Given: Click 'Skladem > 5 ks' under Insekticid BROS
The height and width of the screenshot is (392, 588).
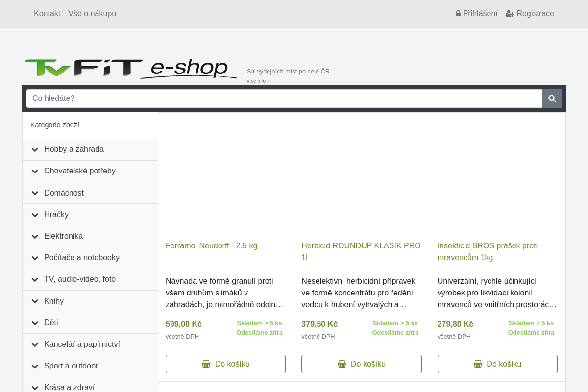Looking at the screenshot, I should (x=531, y=323).
